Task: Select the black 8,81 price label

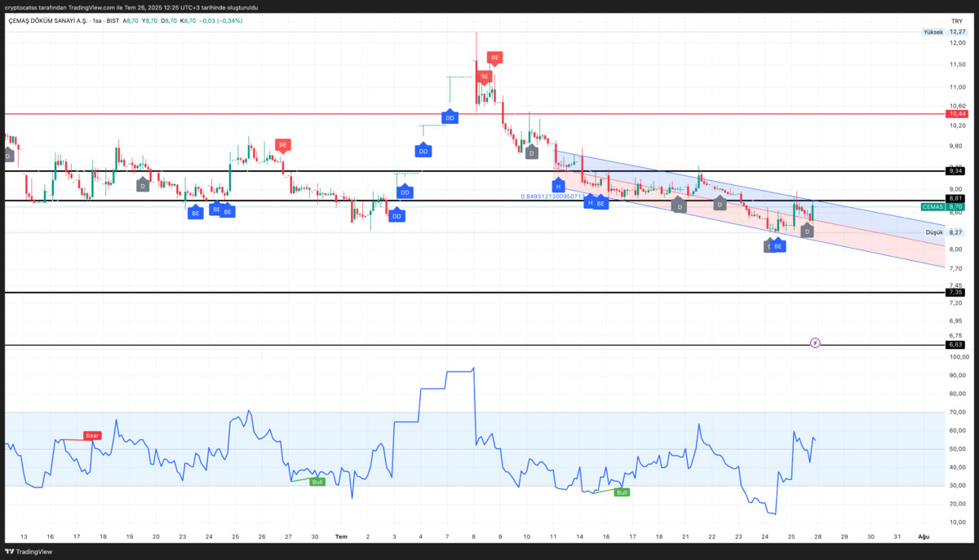Action: 955,198
